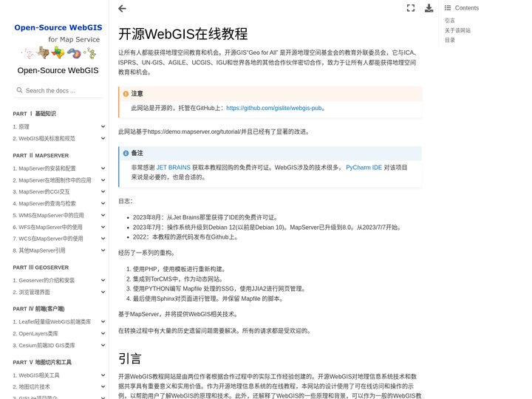Viewport: 532px width, 399px height.
Task: Expand 其他MapServer引用 chevron
Action: pos(103,250)
